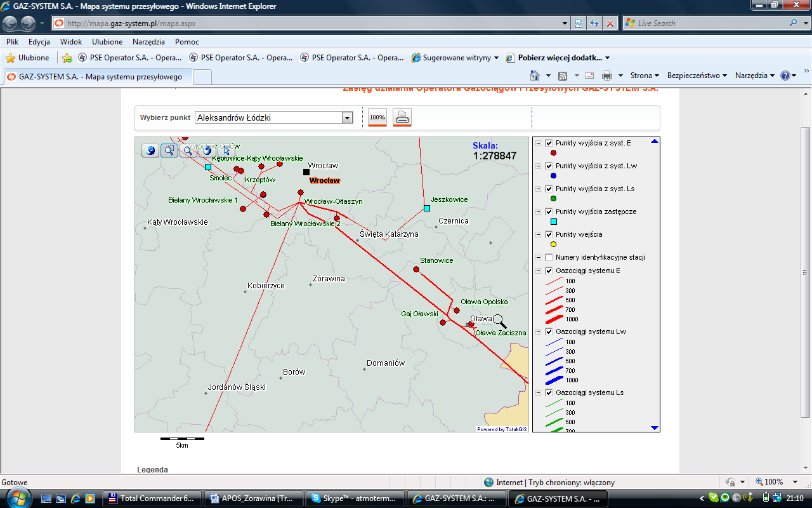Viewport: 812px width, 508px height.
Task: Open the Plik menu
Action: click(13, 41)
